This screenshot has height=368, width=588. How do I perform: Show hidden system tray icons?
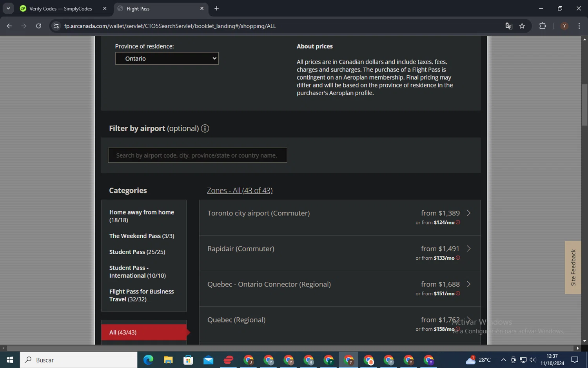503,360
